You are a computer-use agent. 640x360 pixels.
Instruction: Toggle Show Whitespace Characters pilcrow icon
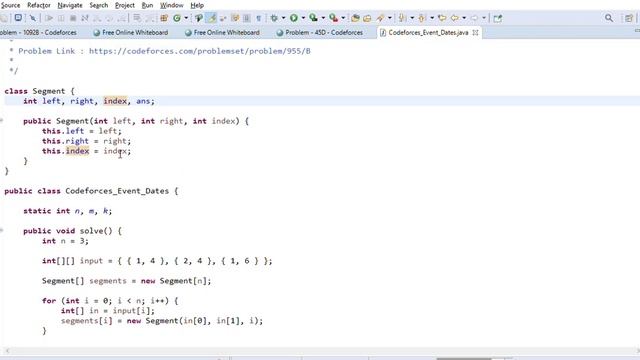pyautogui.click(x=258, y=18)
